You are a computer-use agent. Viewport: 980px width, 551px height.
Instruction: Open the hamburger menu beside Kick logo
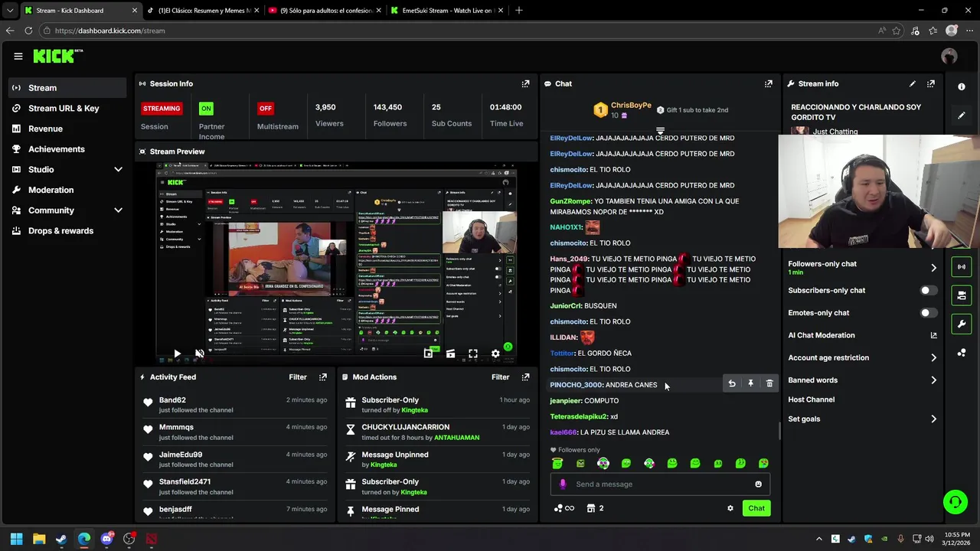[18, 56]
